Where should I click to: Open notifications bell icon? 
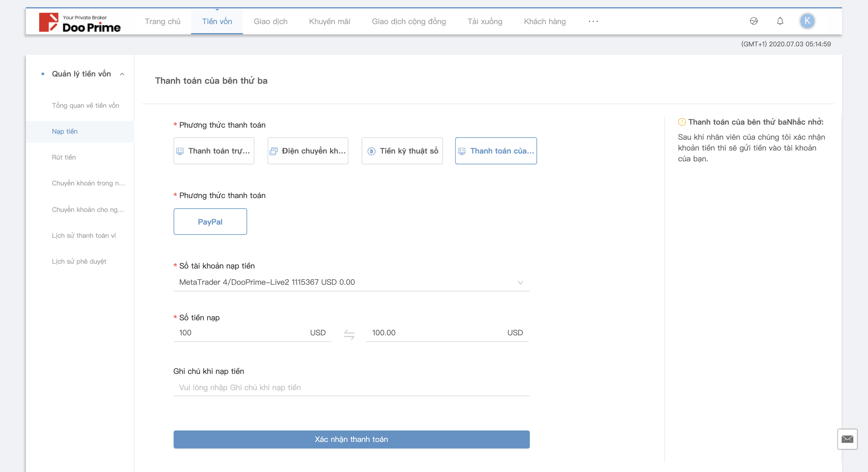[780, 21]
